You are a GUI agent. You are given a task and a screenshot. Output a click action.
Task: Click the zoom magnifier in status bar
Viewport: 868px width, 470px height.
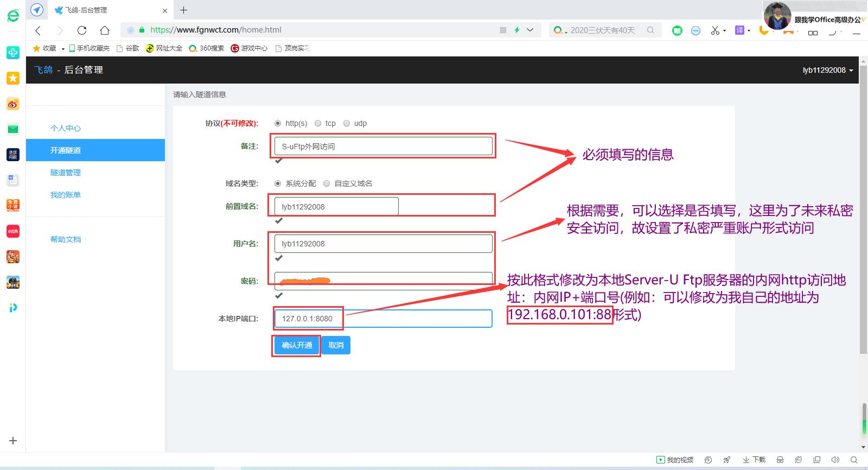coord(854,460)
